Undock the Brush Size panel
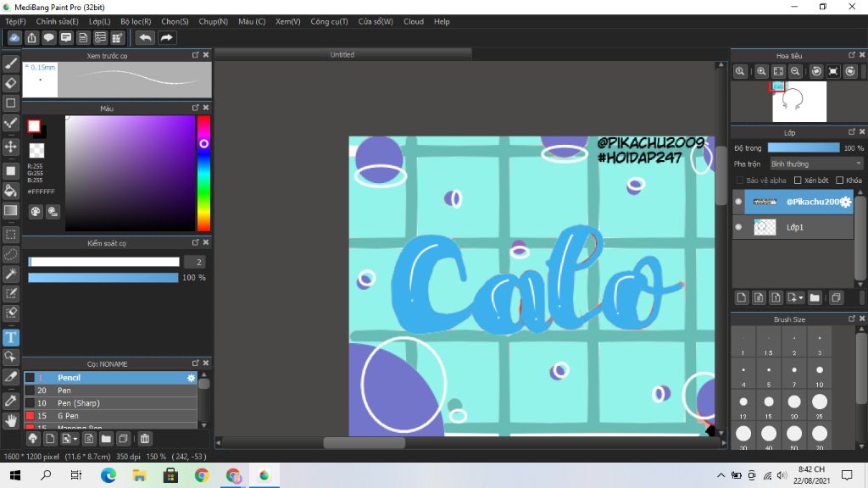 [852, 319]
